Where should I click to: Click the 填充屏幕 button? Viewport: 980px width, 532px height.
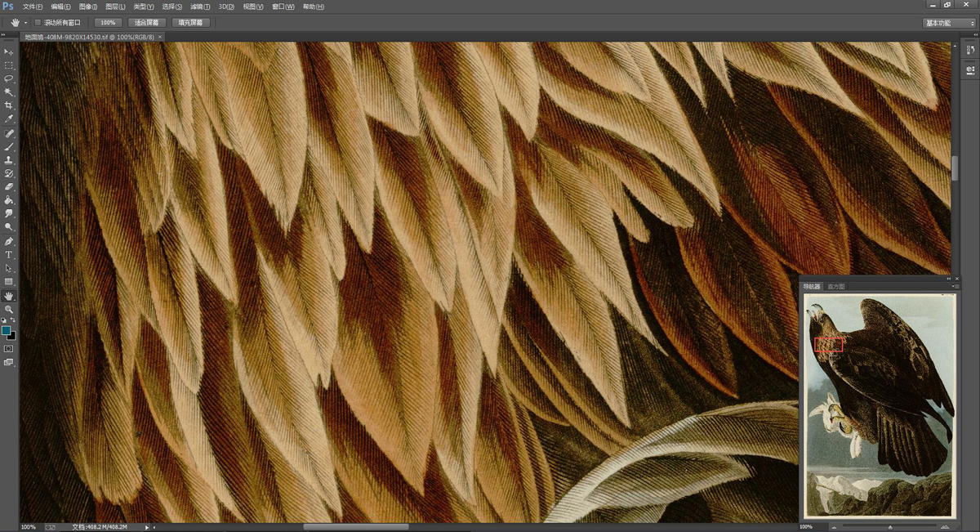click(191, 23)
